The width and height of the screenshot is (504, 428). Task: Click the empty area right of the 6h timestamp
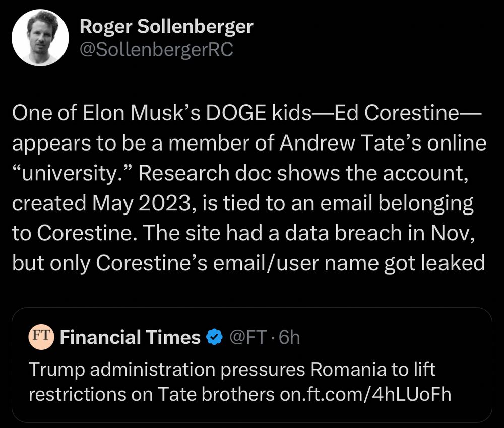[x=393, y=337]
